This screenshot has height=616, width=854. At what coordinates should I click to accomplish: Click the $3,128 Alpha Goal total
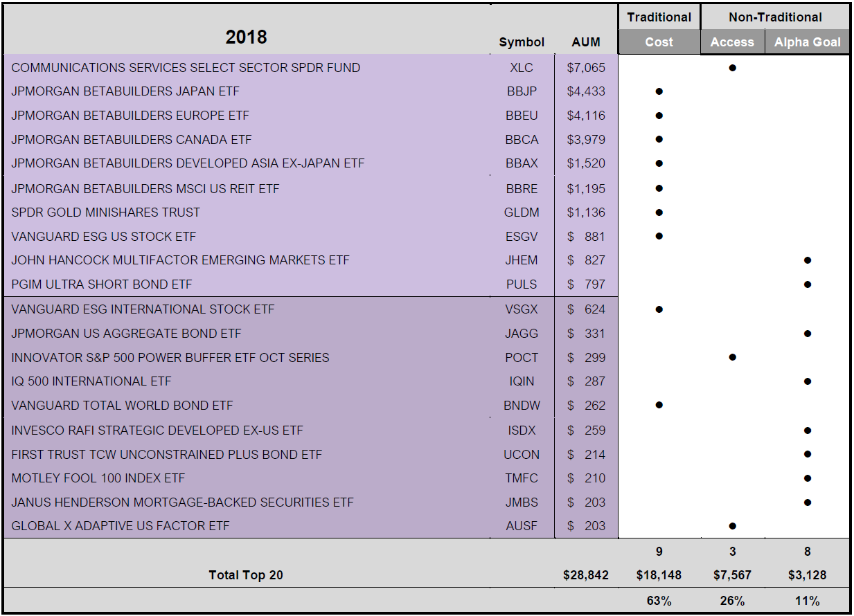click(808, 575)
